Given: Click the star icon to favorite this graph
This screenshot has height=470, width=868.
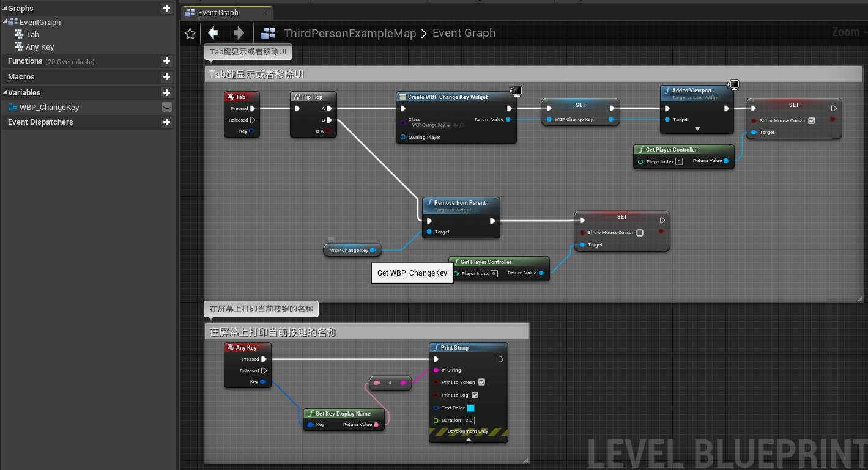Looking at the screenshot, I should tap(190, 34).
